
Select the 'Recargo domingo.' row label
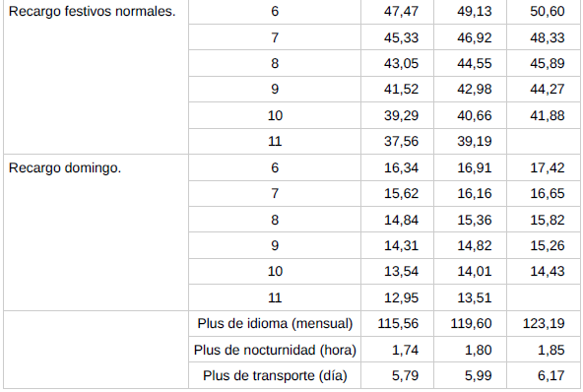click(65, 167)
